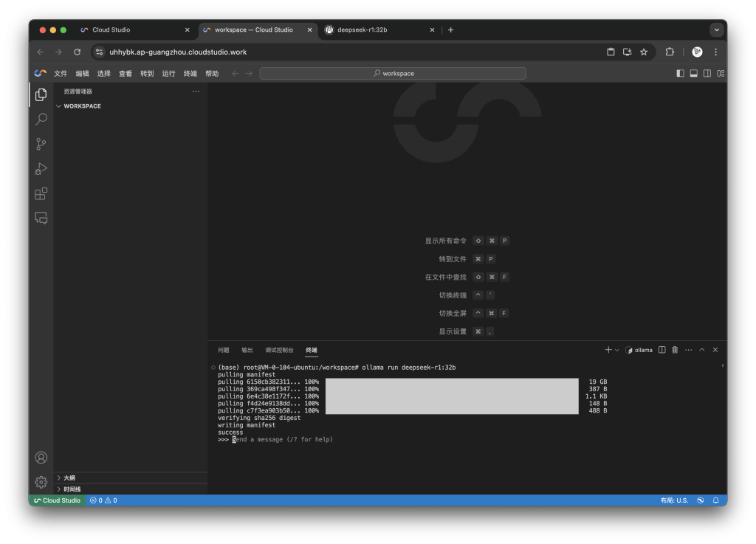Open the Accounts icon in activity bar

41,457
